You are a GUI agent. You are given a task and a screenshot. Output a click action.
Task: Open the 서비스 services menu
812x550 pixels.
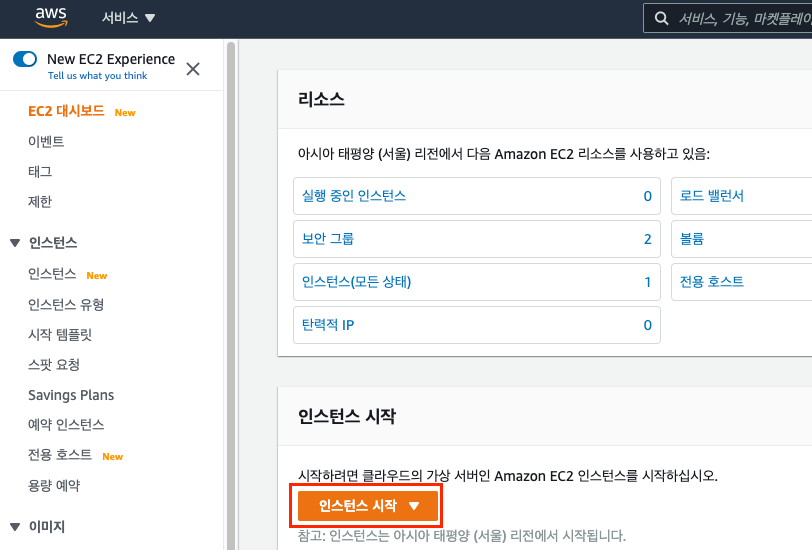pyautogui.click(x=128, y=18)
